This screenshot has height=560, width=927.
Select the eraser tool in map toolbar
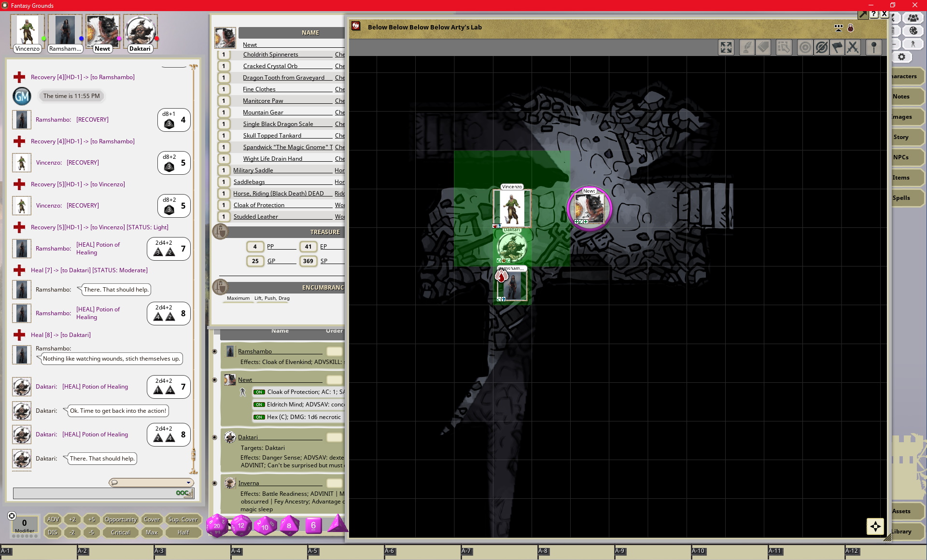pyautogui.click(x=763, y=47)
